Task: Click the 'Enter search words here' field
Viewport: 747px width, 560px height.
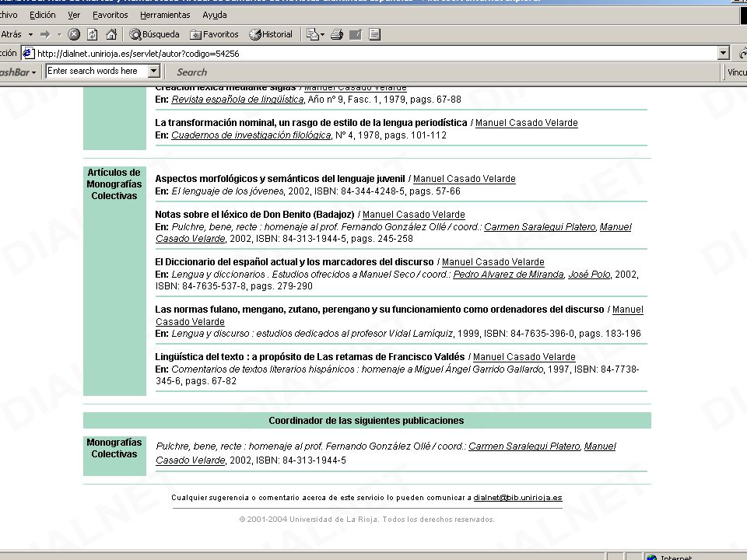Action: click(x=97, y=72)
